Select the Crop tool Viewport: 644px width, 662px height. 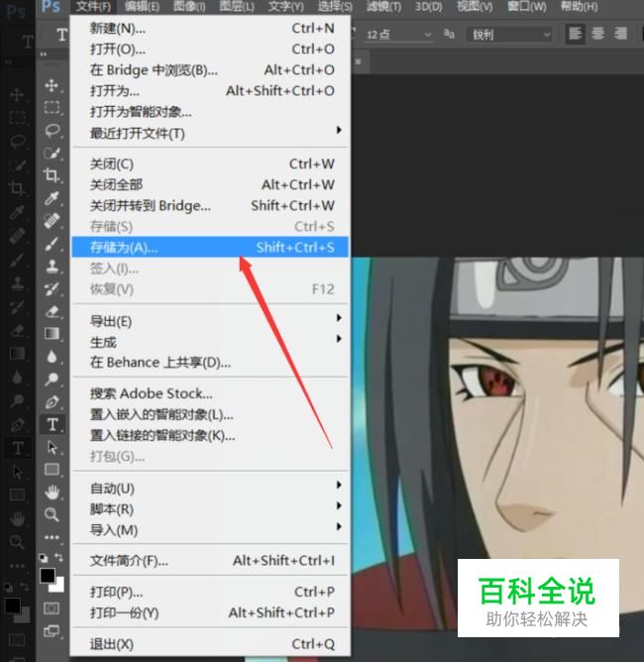[52, 175]
